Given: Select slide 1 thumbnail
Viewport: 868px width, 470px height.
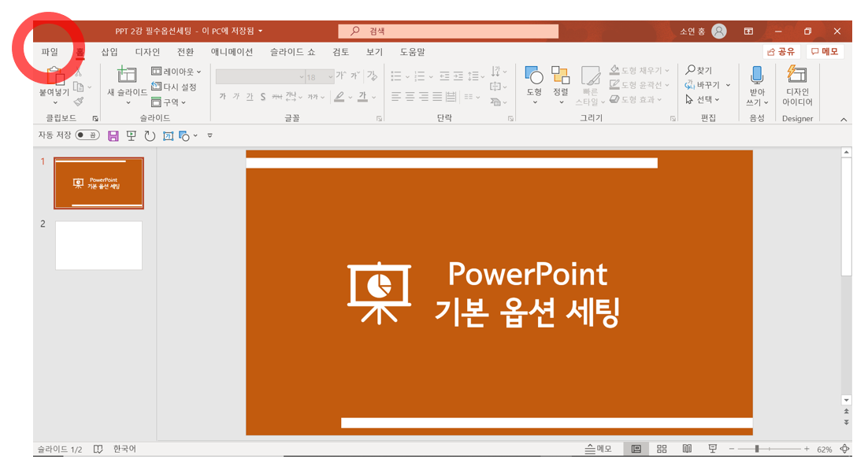Looking at the screenshot, I should (x=98, y=183).
